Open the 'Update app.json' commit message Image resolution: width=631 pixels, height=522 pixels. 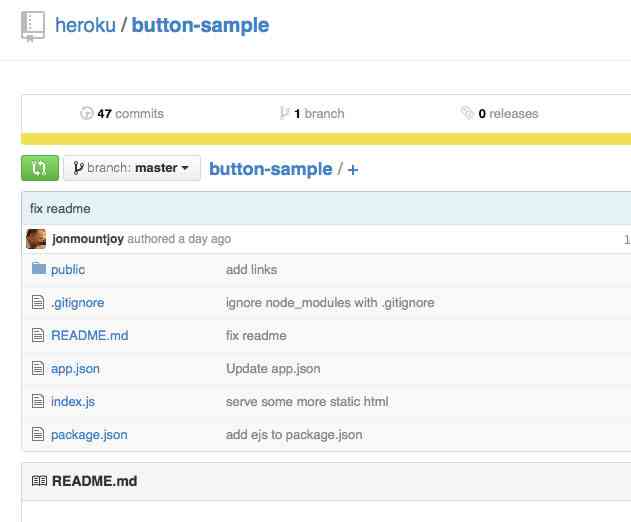point(273,369)
